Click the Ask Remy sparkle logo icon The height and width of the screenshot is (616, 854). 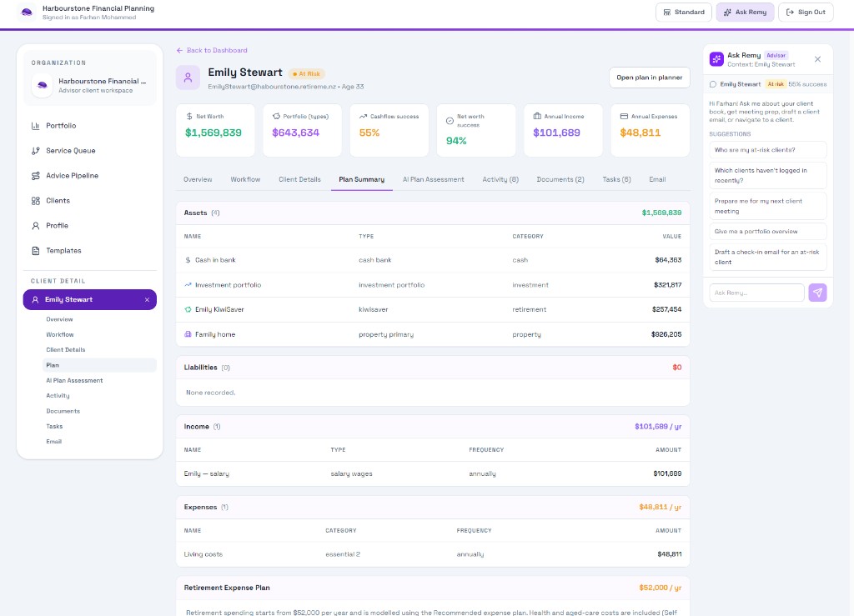tap(716, 59)
